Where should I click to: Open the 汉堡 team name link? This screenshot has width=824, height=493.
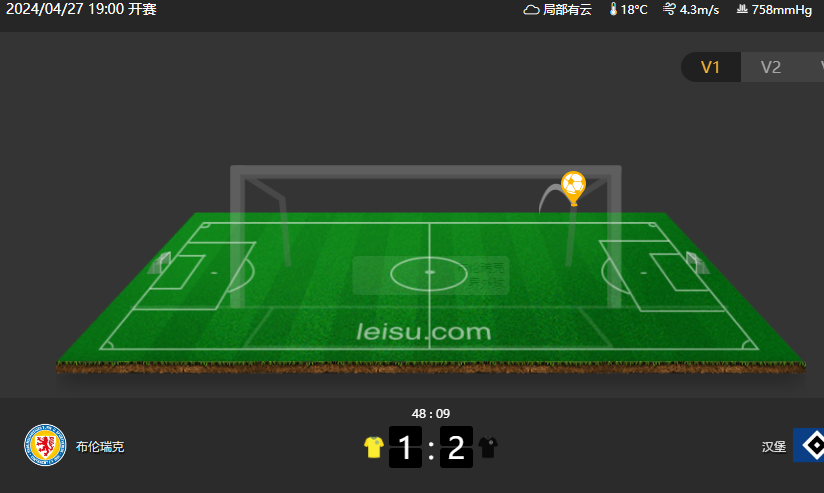(x=774, y=447)
